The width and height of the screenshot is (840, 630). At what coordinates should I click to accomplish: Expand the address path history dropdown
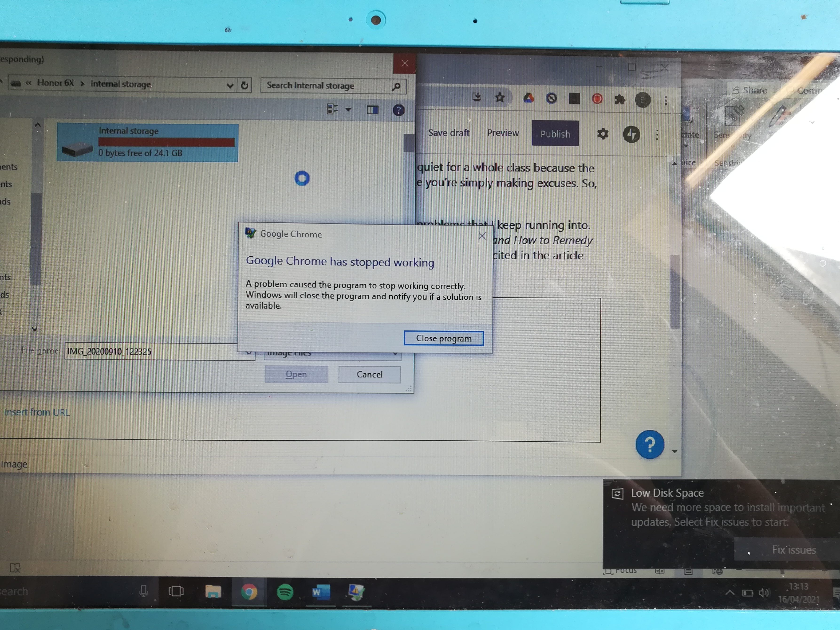point(230,85)
